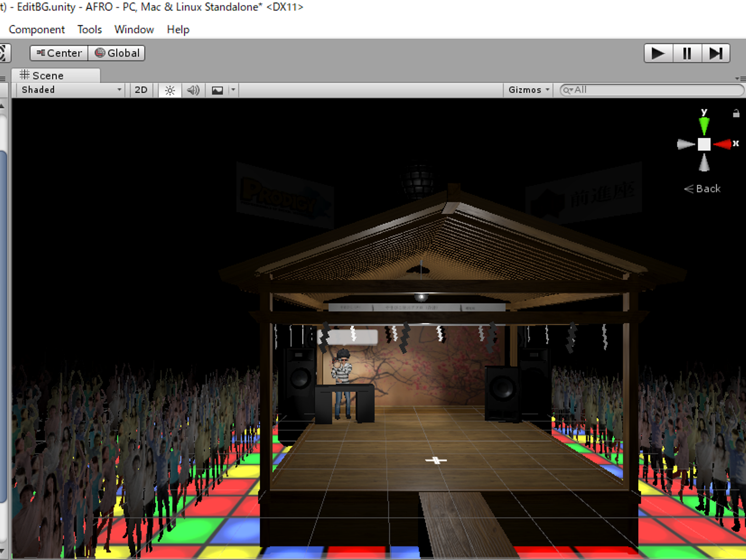Open the Window menu
This screenshot has height=560, width=746.
134,30
